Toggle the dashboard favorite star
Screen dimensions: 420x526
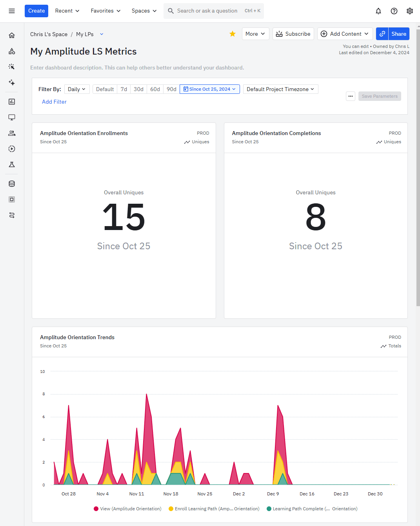click(x=232, y=34)
